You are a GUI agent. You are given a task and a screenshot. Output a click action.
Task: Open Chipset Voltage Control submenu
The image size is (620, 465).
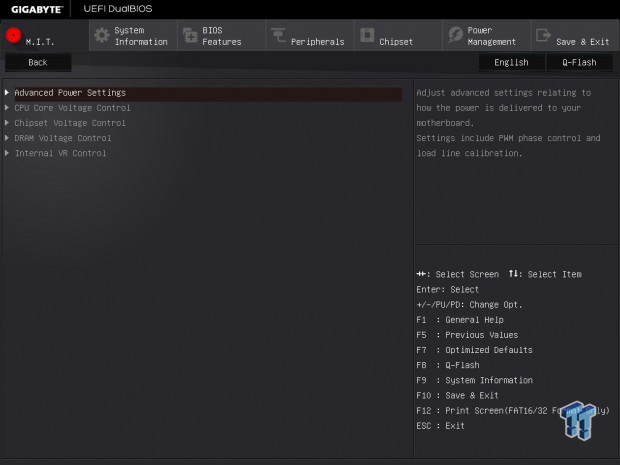pos(70,123)
